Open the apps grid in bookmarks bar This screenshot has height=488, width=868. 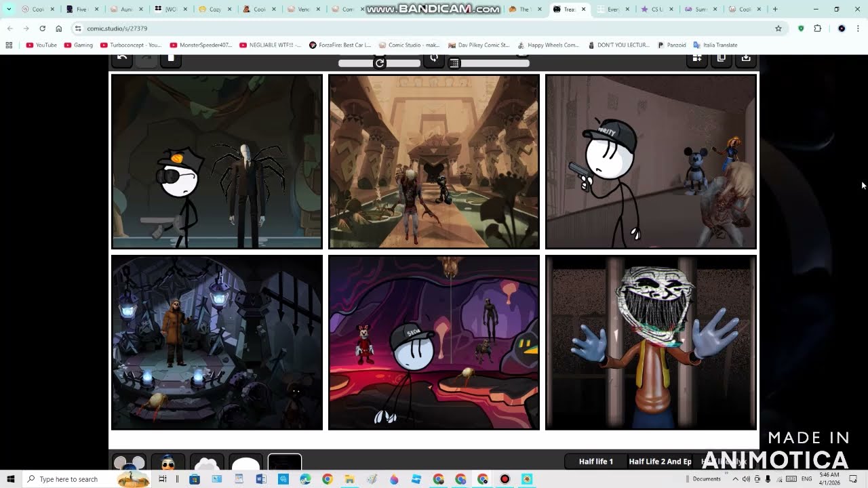pyautogui.click(x=9, y=45)
